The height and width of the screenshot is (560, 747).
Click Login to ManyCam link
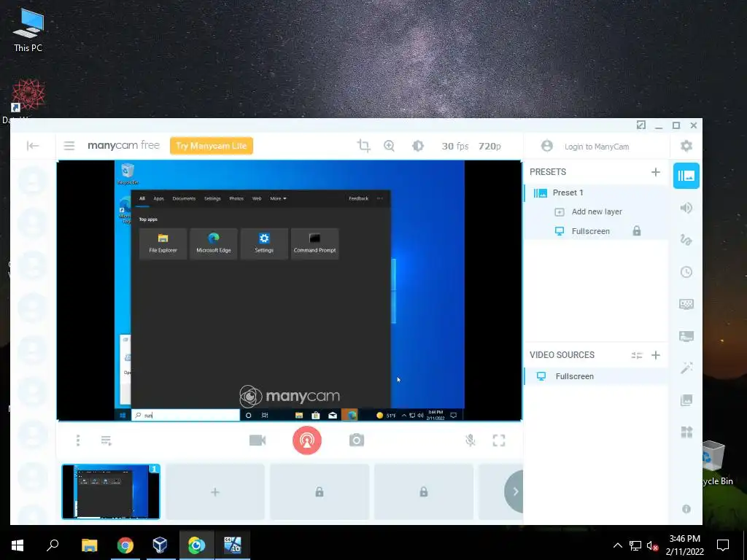[597, 147]
